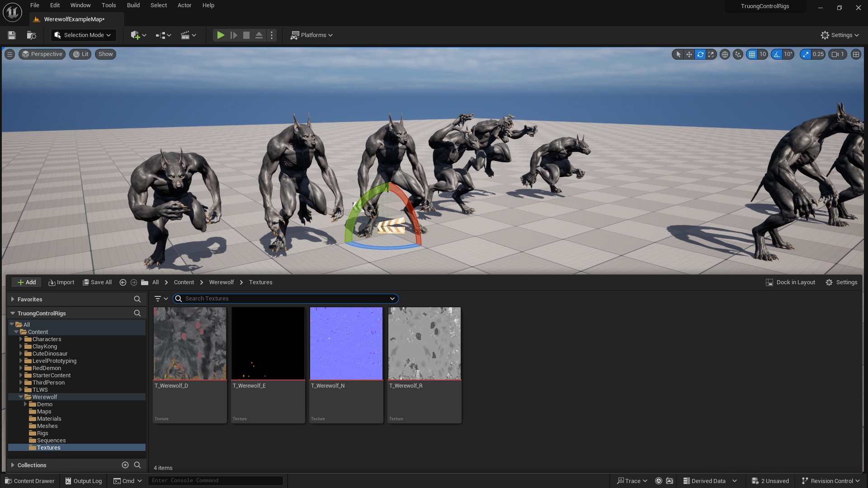This screenshot has height=488, width=868.
Task: Click the Add button in Content Drawer
Action: tap(27, 282)
